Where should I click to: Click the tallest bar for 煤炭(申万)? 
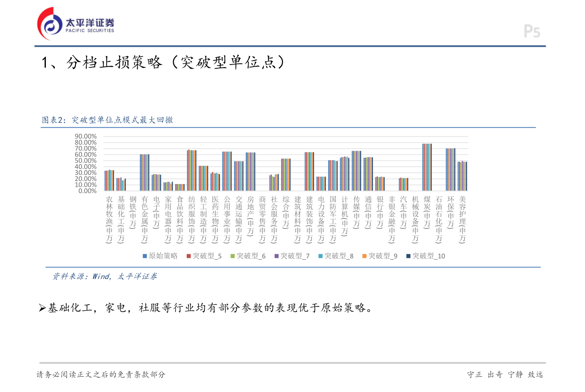tap(427, 167)
